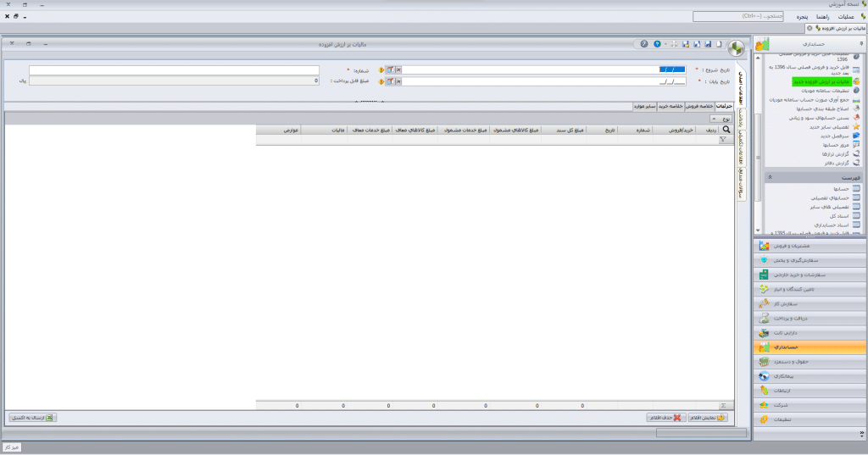Image resolution: width=868 pixels, height=455 pixels.
Task: Open اسناد کل list item
Action: [x=839, y=216]
